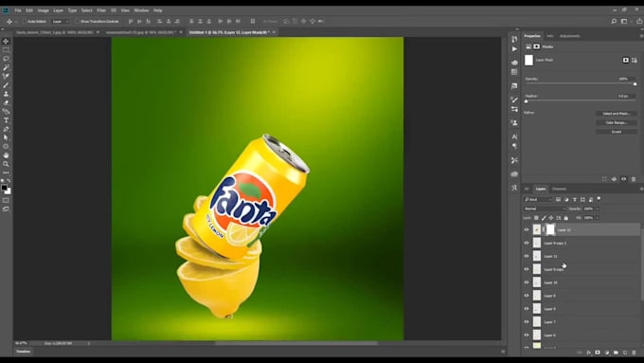Screen dimensions: 644x363
Task: Toggle Auto-Select checkbox
Action: click(25, 22)
